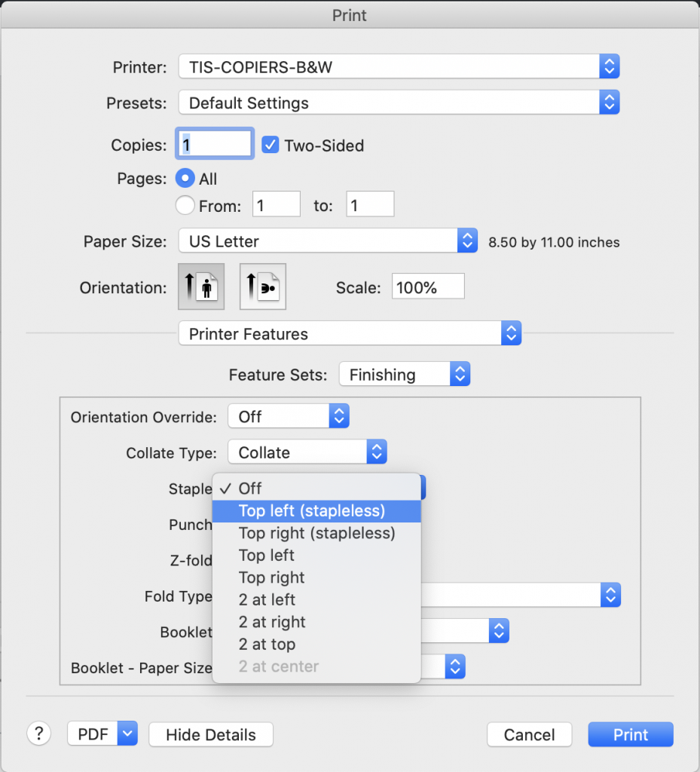Click the help question mark button
This screenshot has width=700, height=772.
pos(38,734)
